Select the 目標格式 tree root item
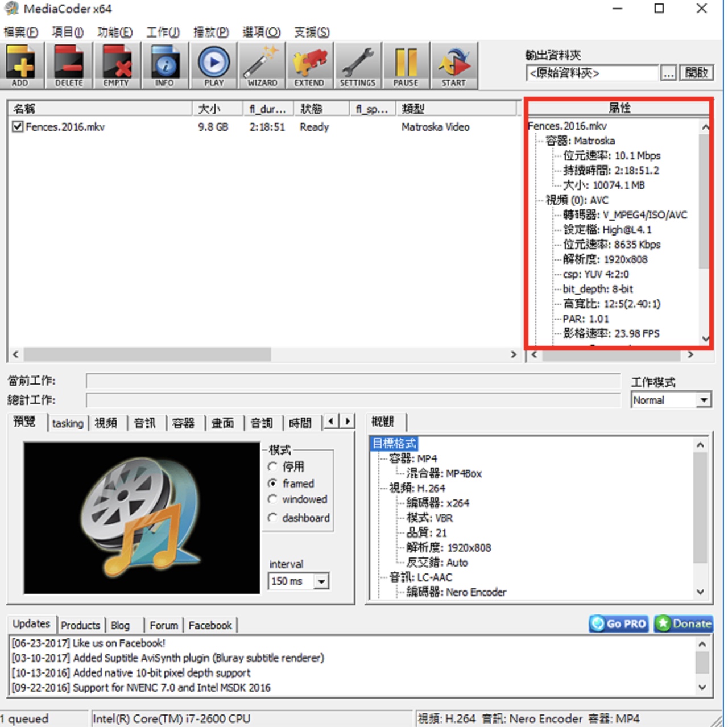Screen dimensions: 728x727 point(394,444)
